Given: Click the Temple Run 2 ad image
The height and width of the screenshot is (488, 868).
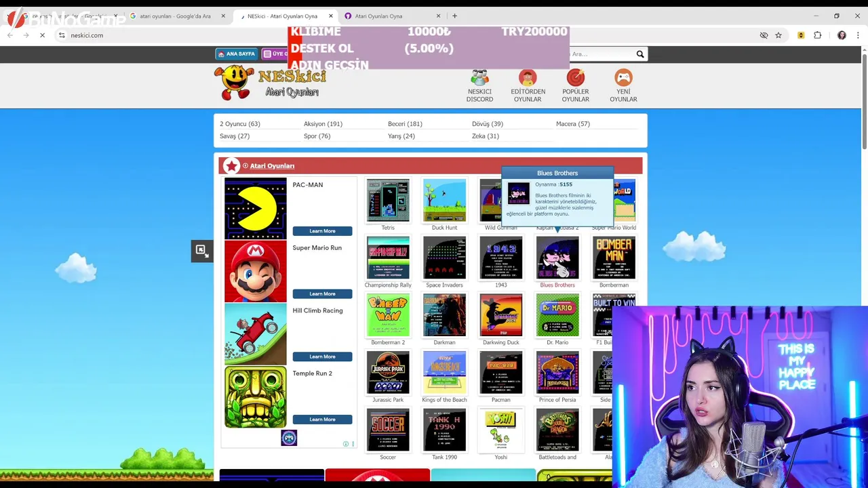Looking at the screenshot, I should (256, 397).
